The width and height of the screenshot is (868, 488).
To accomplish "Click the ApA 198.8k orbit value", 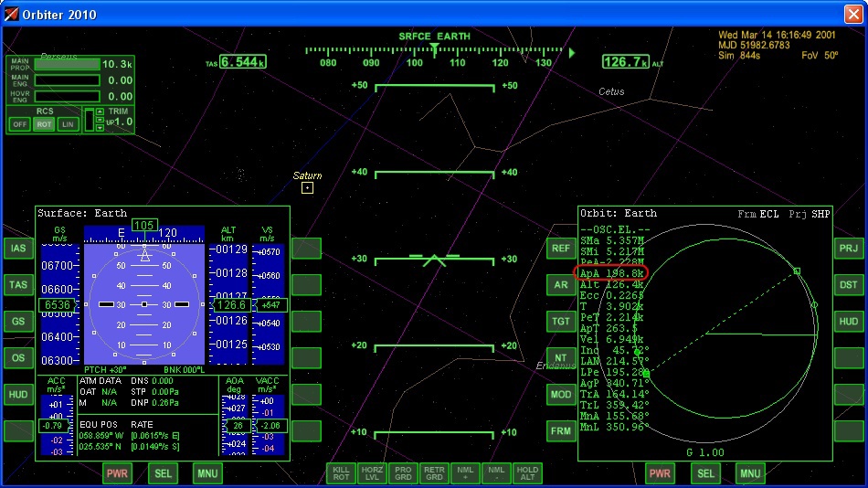I will [611, 273].
